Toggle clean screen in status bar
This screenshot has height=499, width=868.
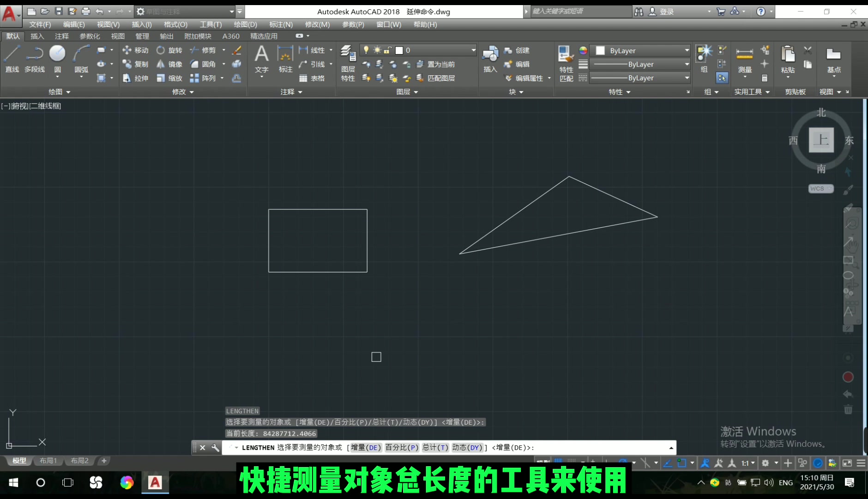[847, 462]
